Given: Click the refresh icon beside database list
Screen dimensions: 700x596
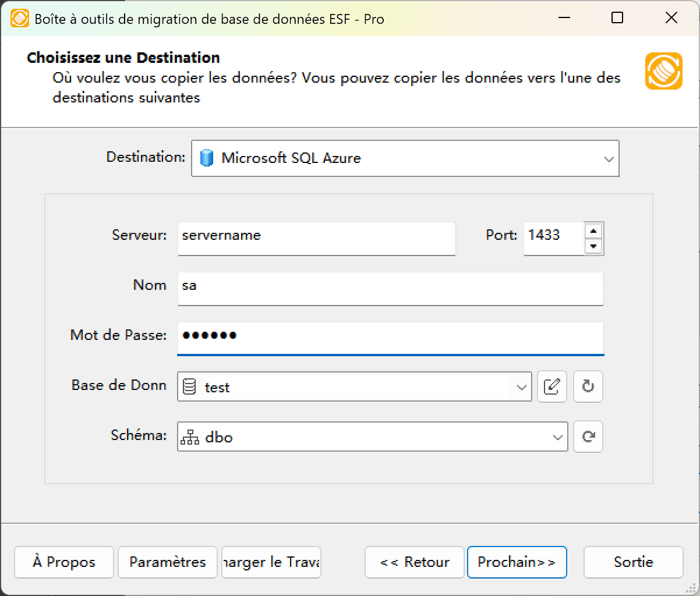Looking at the screenshot, I should [x=588, y=386].
